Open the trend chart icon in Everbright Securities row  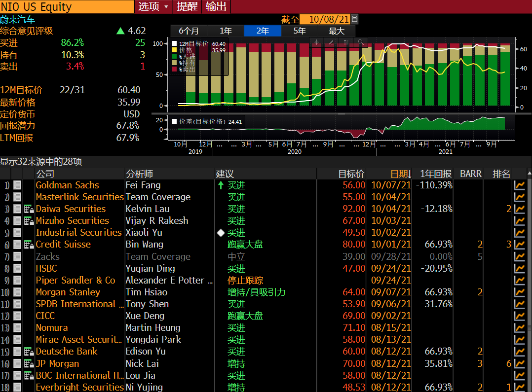click(520, 387)
